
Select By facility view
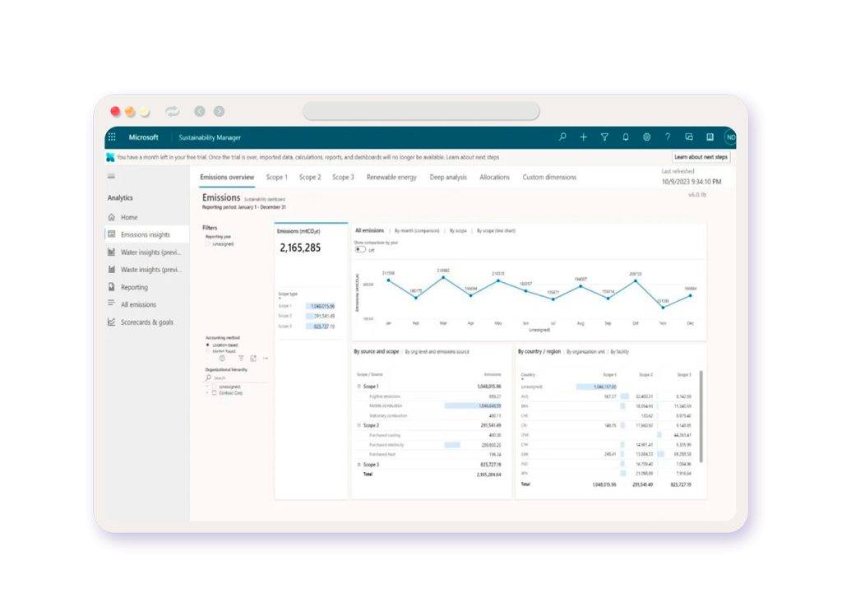(x=620, y=352)
